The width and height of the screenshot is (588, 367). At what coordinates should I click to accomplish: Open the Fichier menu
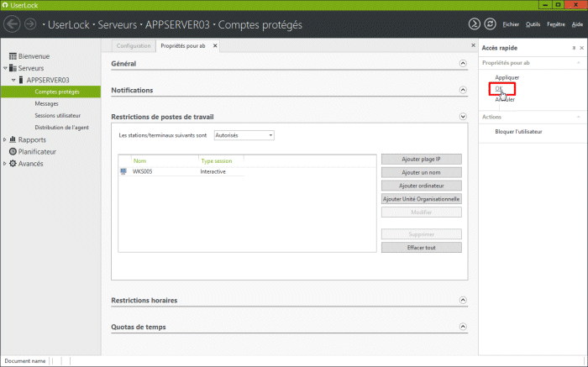511,24
